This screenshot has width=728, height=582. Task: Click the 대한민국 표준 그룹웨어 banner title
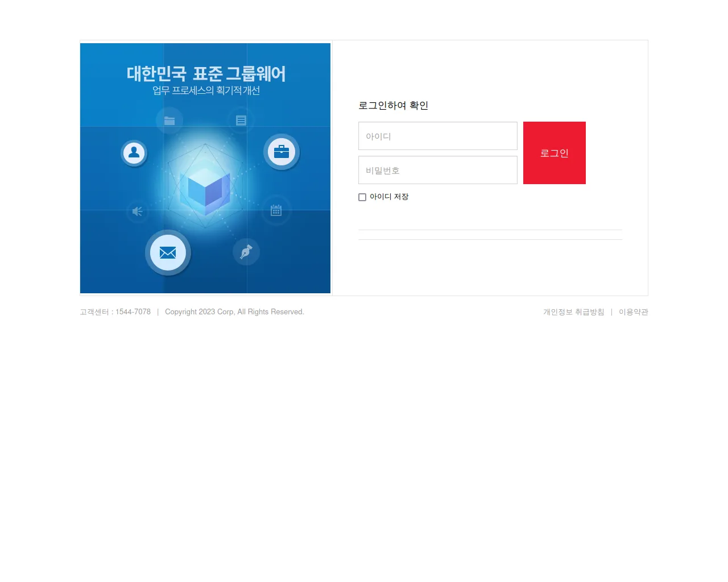coord(206,73)
